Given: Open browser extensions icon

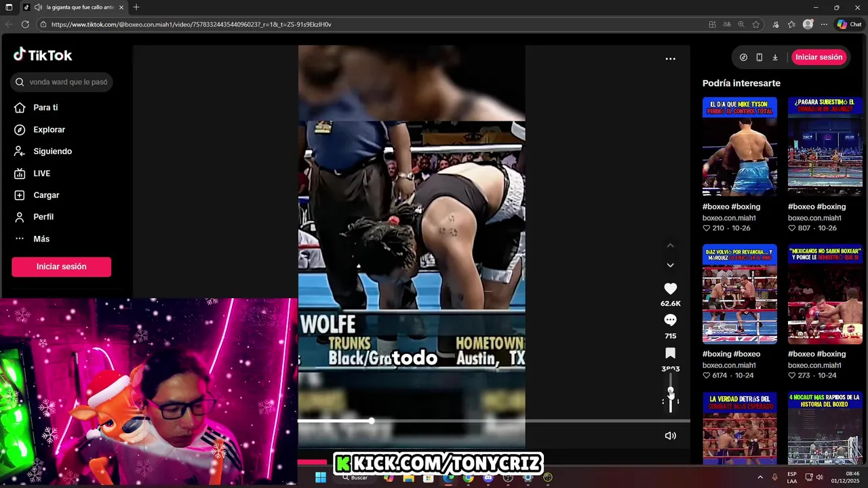Looking at the screenshot, I should point(776,24).
